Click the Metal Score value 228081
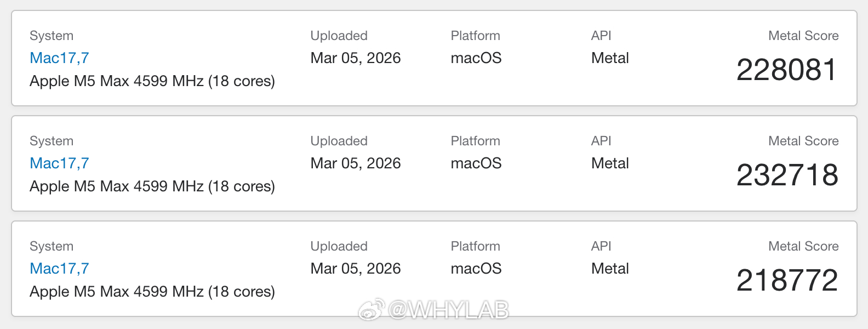The width and height of the screenshot is (868, 329). click(787, 70)
